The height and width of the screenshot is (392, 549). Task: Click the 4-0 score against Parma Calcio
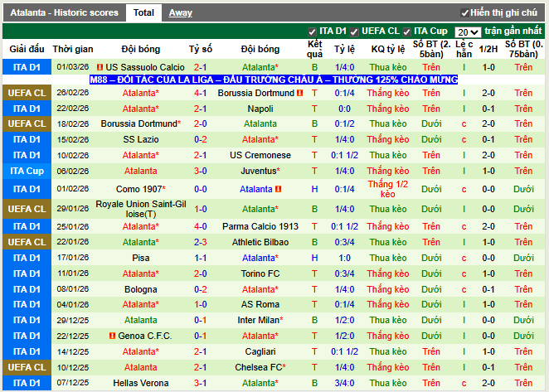tap(200, 226)
